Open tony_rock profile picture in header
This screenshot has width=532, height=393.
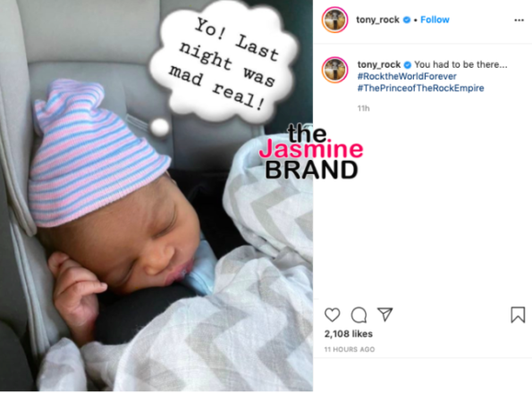335,20
